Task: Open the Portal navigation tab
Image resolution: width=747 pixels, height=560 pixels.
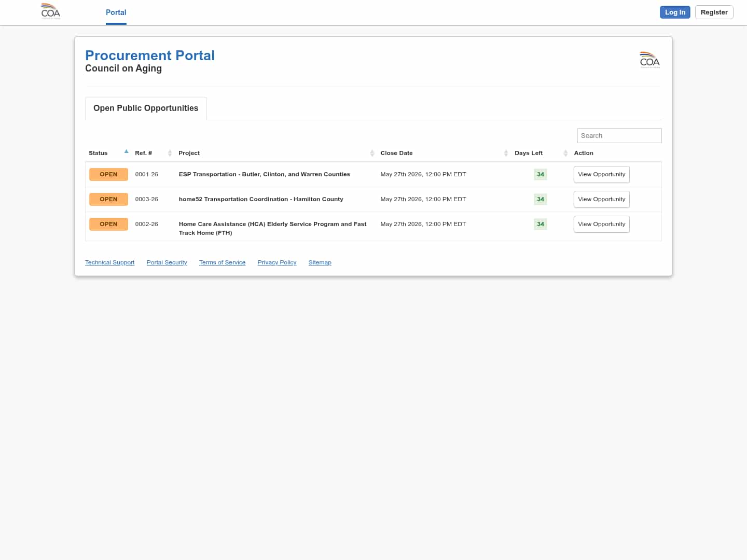Action: 116,12
